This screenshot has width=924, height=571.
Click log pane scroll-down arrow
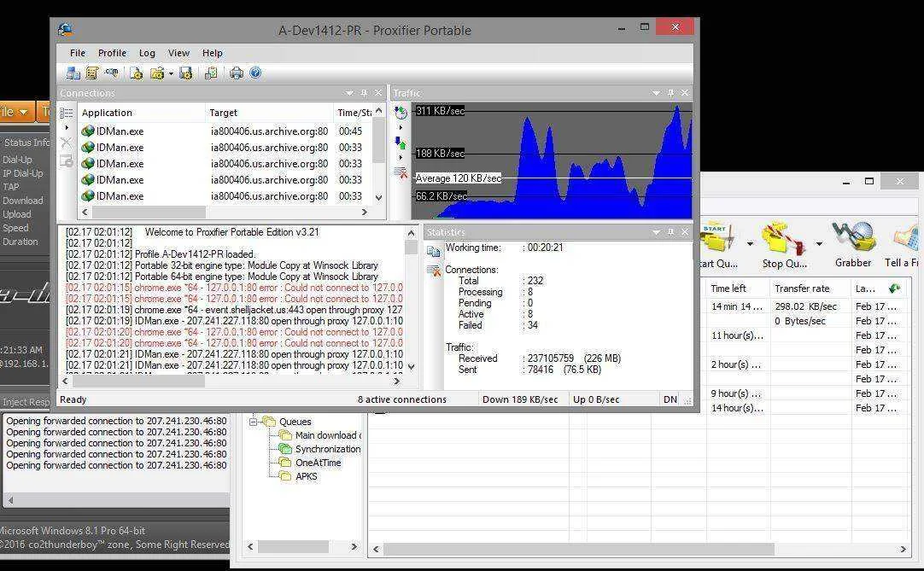[412, 366]
